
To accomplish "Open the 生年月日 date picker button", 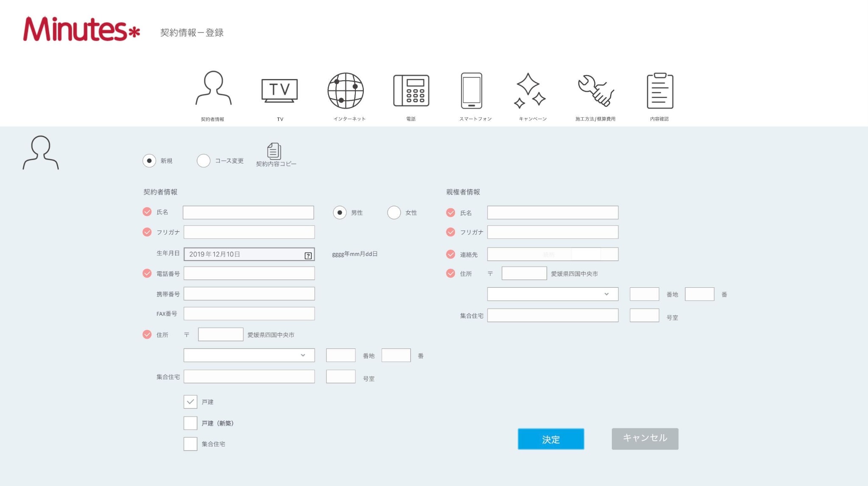I will pos(308,255).
